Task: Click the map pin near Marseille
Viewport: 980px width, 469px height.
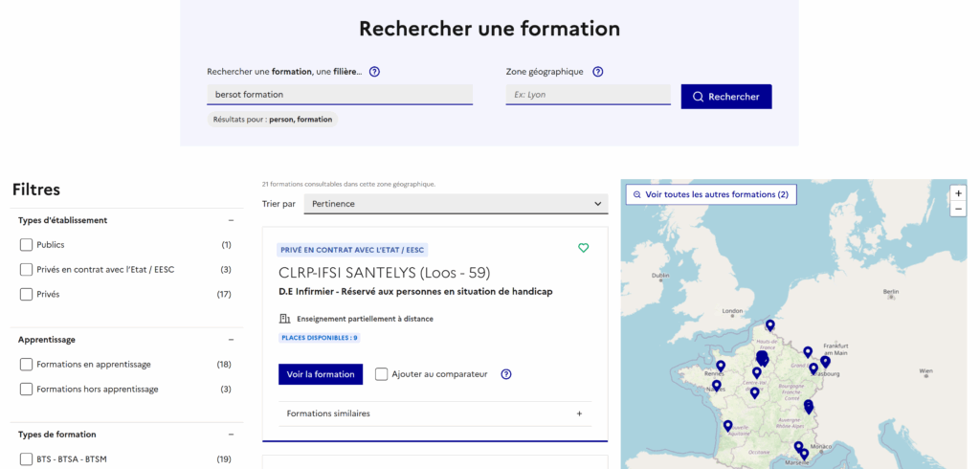Action: [803, 454]
